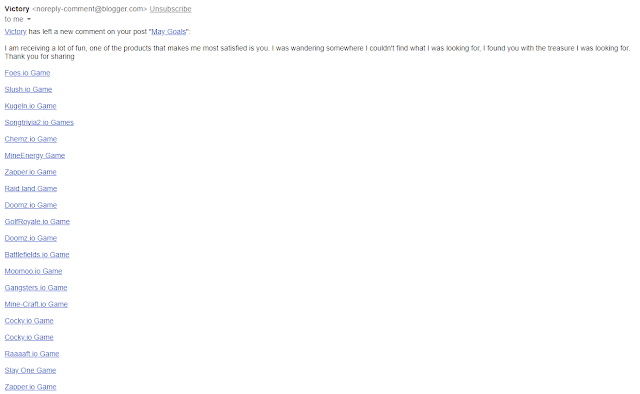The image size is (640, 394).
Task: Open the 'May Goals' post link
Action: pyautogui.click(x=169, y=31)
